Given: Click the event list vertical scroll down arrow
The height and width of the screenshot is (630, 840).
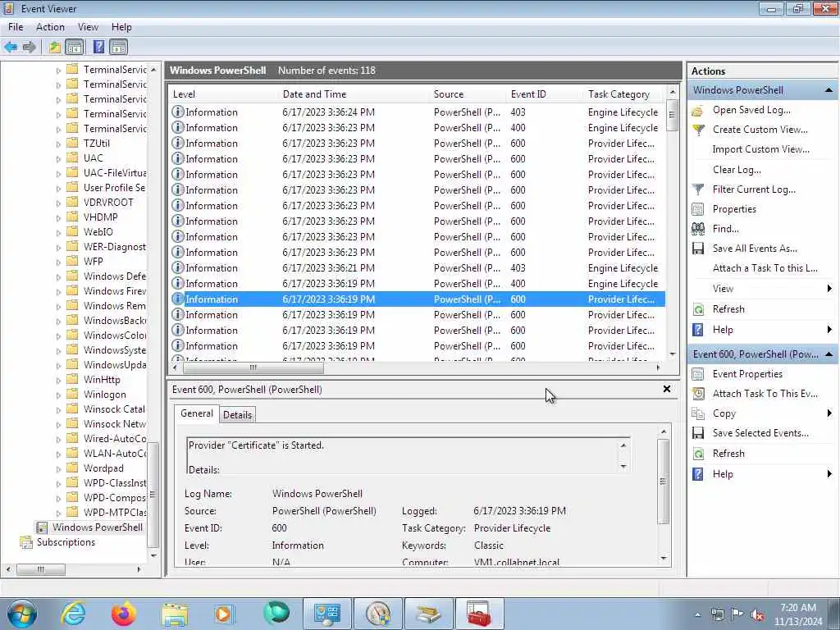Looking at the screenshot, I should coord(673,354).
